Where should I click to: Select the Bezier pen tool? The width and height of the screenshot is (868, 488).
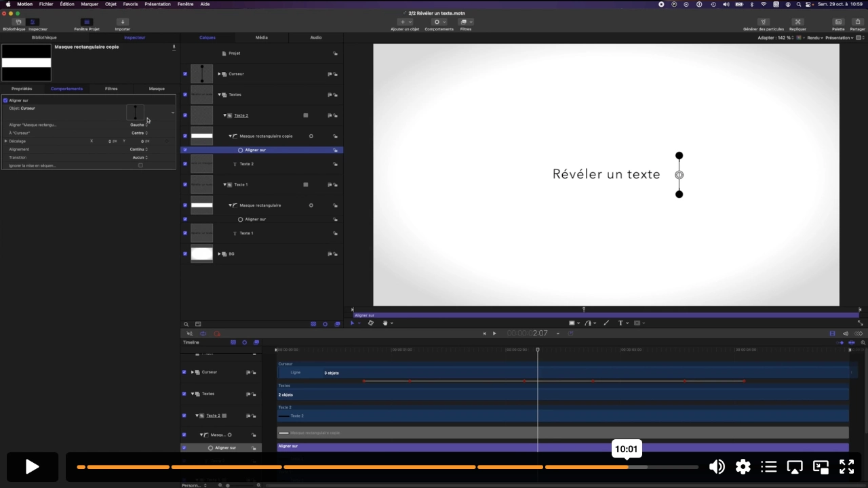point(588,323)
